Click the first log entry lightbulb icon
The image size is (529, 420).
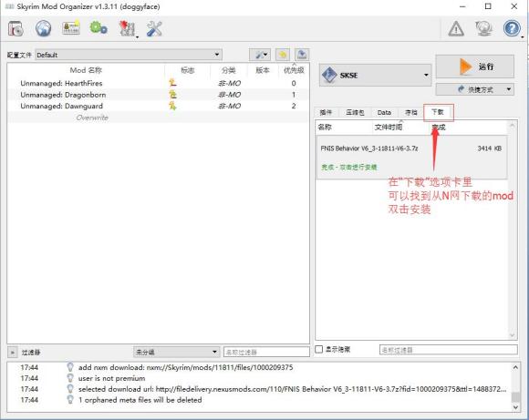point(70,367)
